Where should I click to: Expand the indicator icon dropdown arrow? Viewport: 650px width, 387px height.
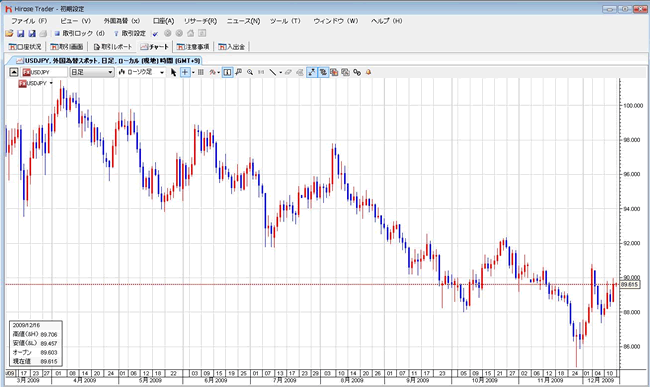pos(218,73)
